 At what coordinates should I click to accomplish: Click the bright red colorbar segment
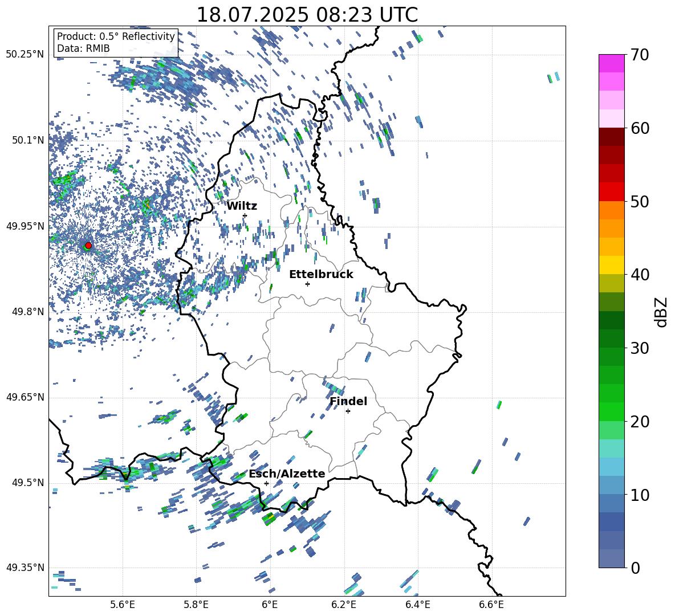click(612, 192)
